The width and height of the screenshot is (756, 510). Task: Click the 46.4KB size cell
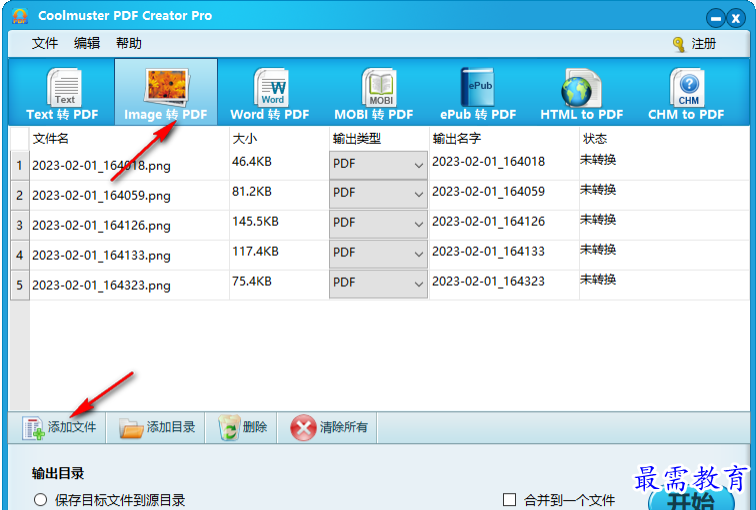252,161
